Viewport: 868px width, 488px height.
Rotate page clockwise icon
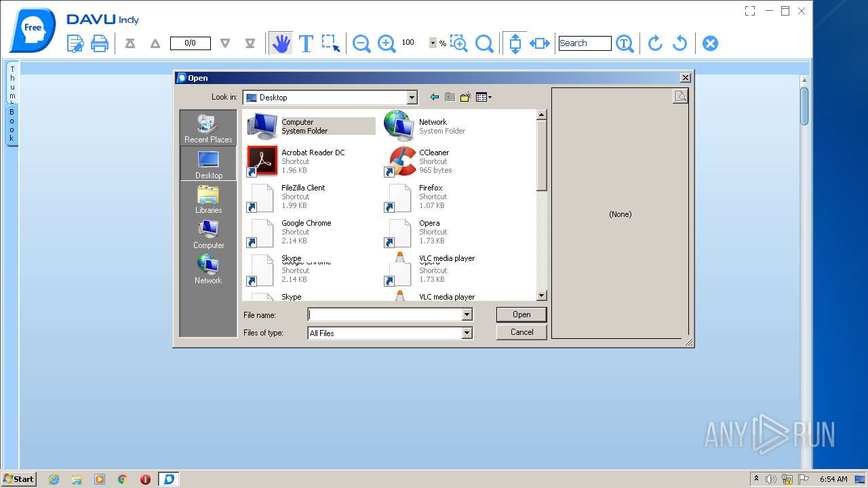click(654, 43)
